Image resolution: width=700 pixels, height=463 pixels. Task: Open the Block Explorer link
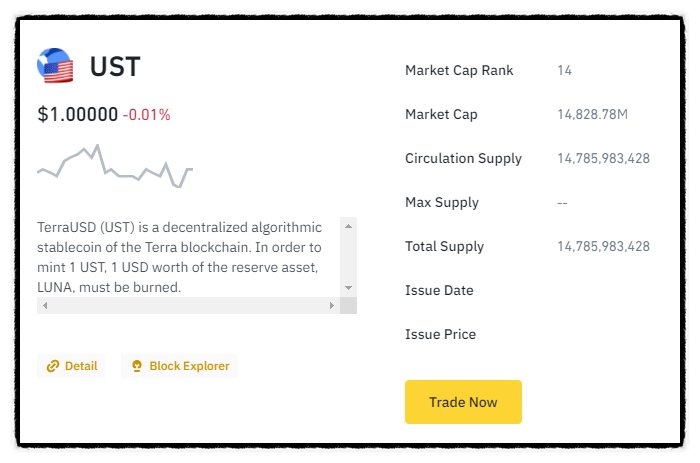(x=179, y=366)
